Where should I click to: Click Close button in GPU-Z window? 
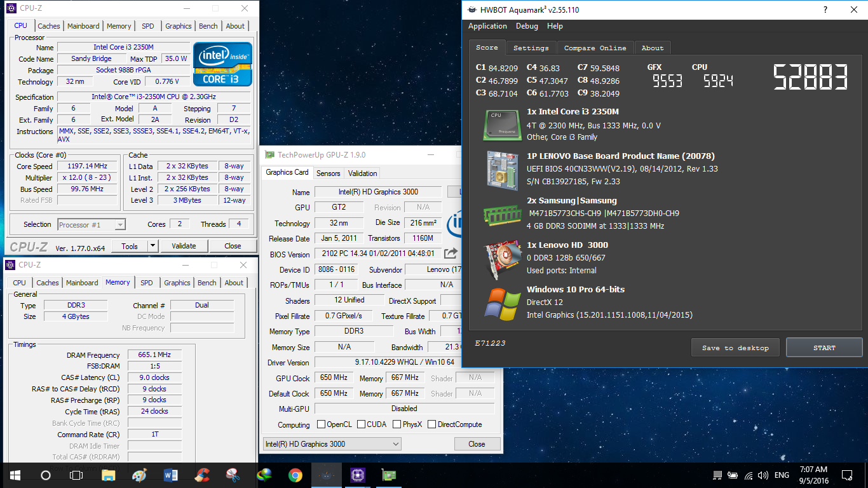click(477, 444)
